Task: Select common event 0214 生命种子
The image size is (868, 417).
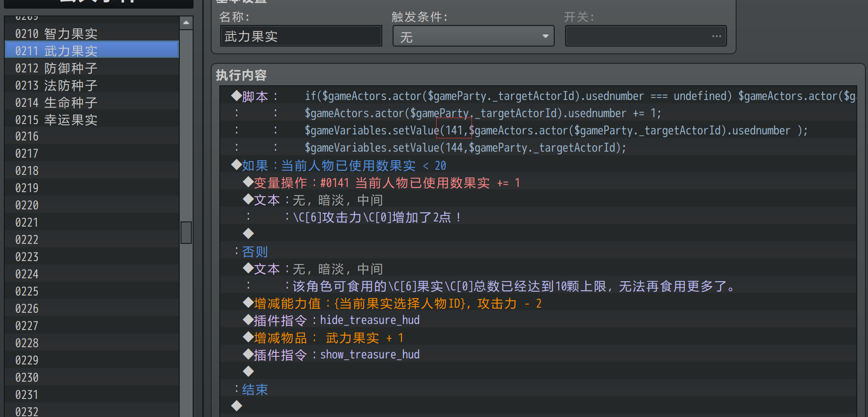Action: [92, 102]
